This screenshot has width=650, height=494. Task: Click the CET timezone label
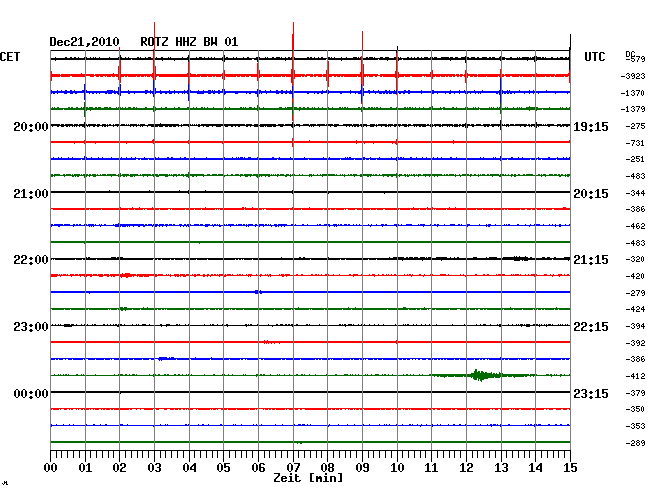10,57
